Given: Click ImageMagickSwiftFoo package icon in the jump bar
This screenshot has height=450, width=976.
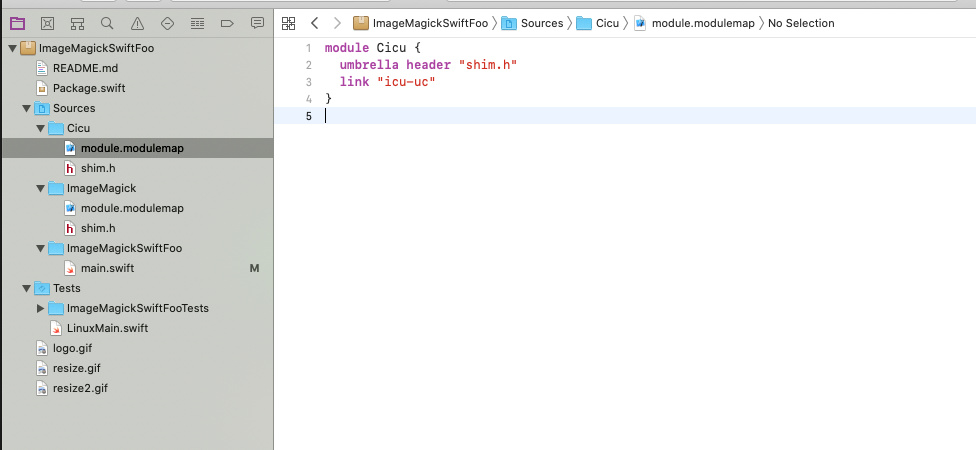Looking at the screenshot, I should click(360, 24).
